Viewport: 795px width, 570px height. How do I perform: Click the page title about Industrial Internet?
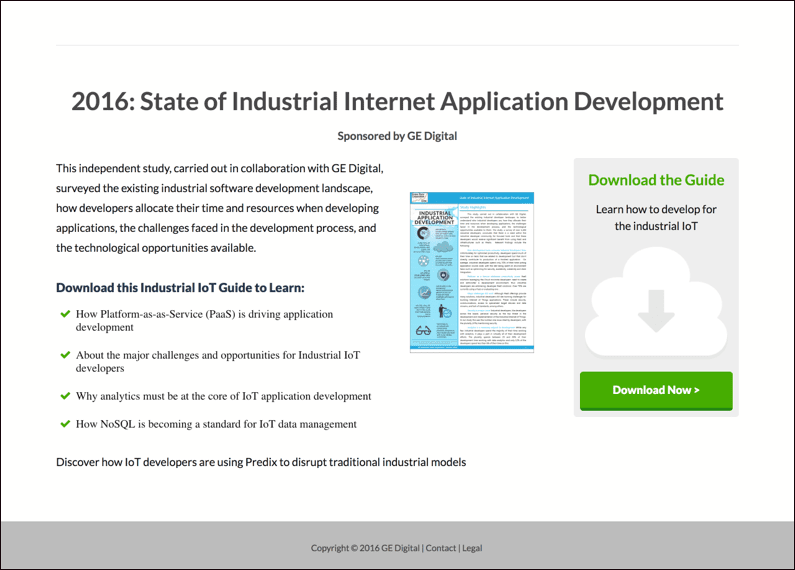click(x=397, y=101)
